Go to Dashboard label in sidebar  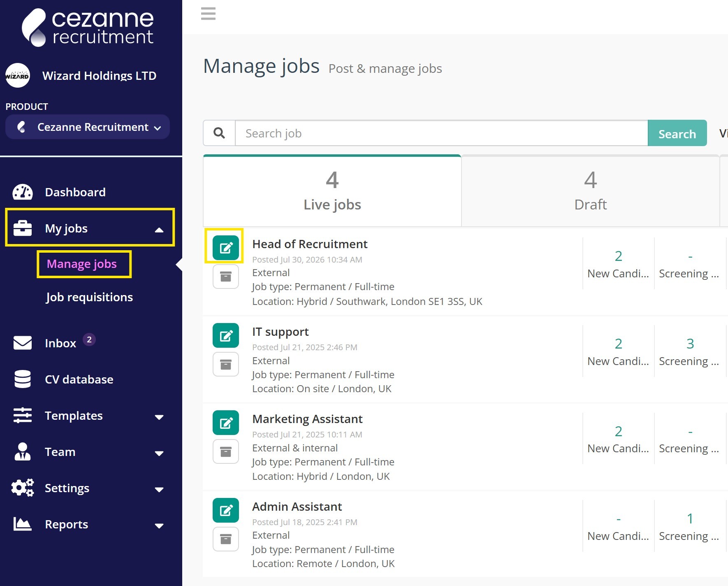(x=75, y=192)
